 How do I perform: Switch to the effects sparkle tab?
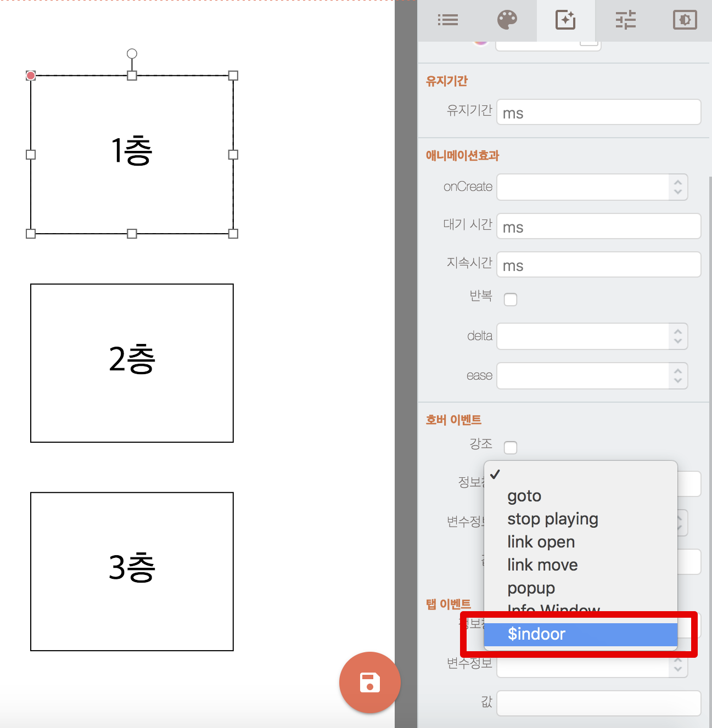[566, 20]
